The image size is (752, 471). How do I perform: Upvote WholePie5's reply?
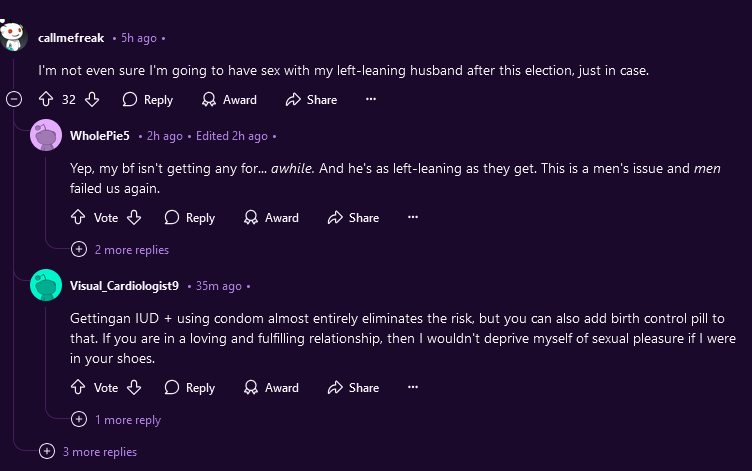(78, 217)
